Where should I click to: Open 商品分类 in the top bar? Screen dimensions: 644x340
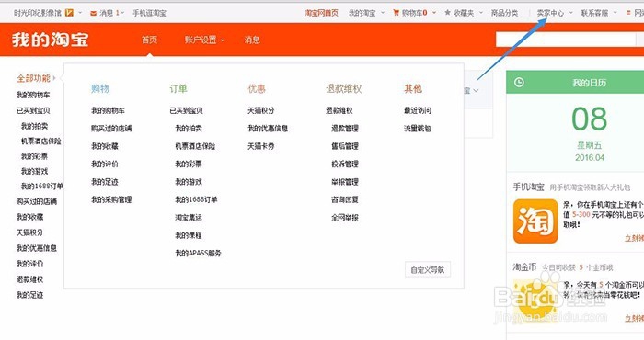click(x=504, y=13)
